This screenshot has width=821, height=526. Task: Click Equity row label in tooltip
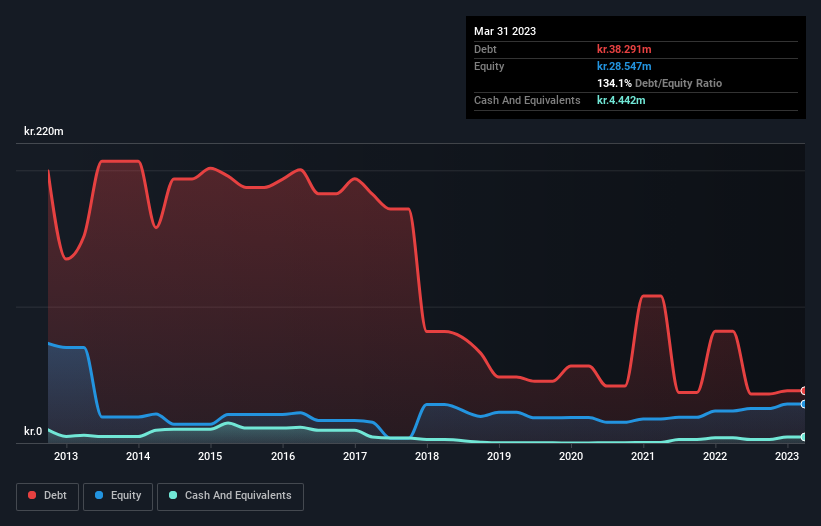point(489,66)
